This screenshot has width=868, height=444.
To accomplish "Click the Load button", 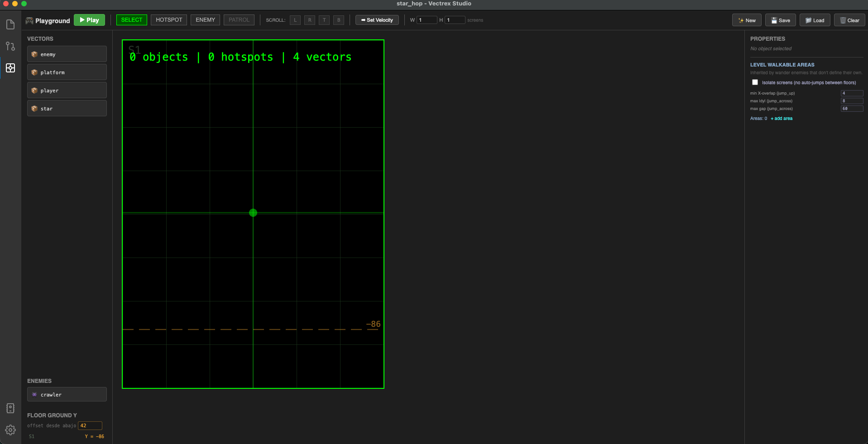I will [815, 20].
